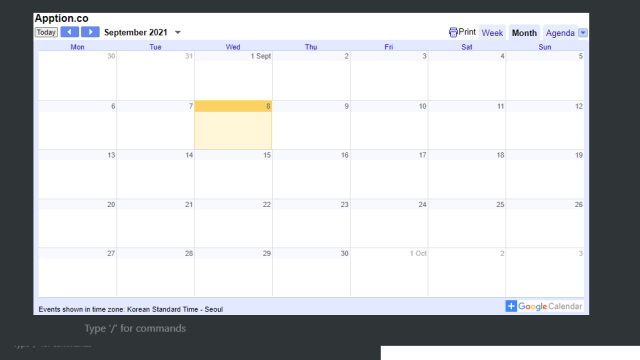
Task: Click the Today button
Action: click(x=46, y=32)
